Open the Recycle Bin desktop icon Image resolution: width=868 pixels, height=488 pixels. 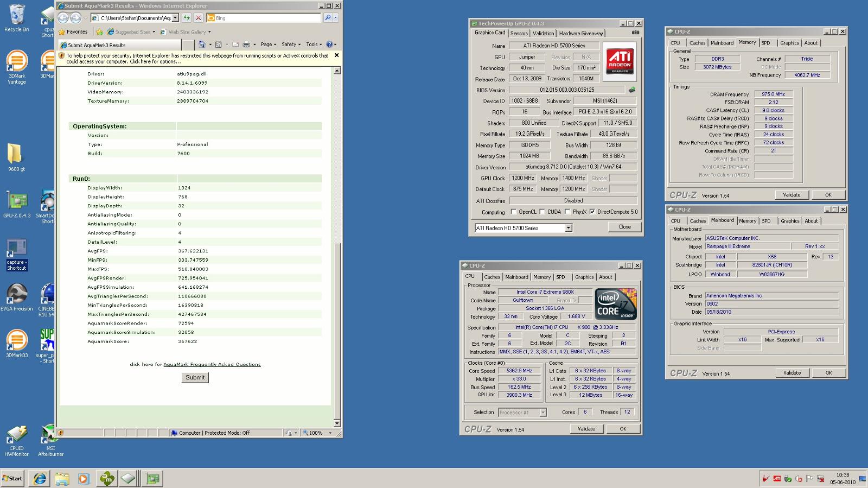click(x=17, y=18)
